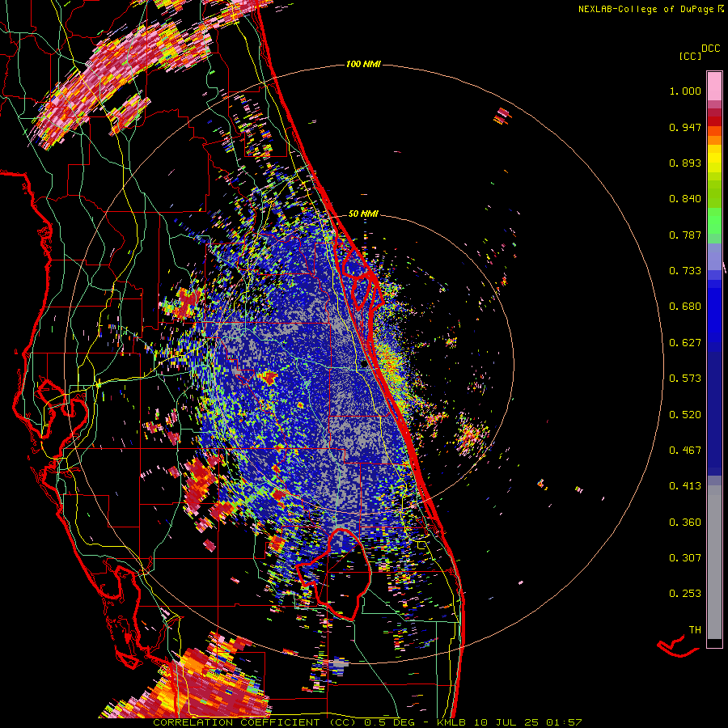728x728 pixels.
Task: Click the 0.413 value on the scale
Action: point(685,486)
